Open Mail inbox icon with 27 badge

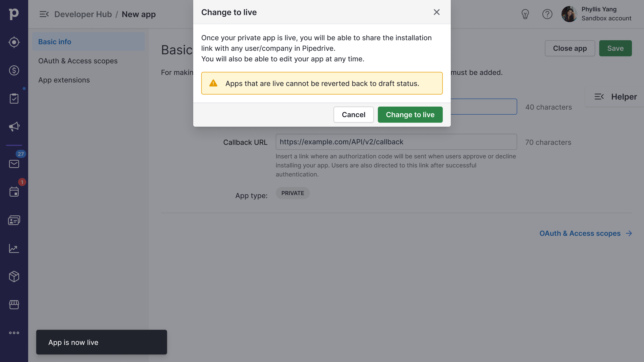pos(14,164)
